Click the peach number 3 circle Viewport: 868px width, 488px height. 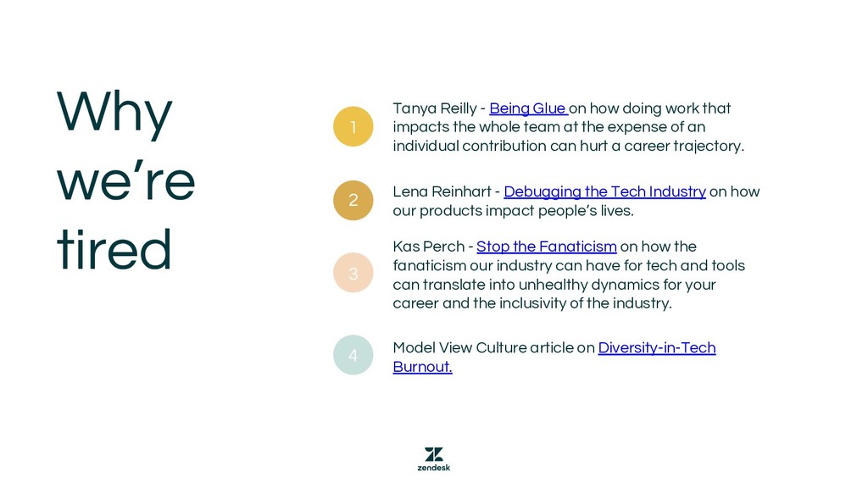[353, 273]
